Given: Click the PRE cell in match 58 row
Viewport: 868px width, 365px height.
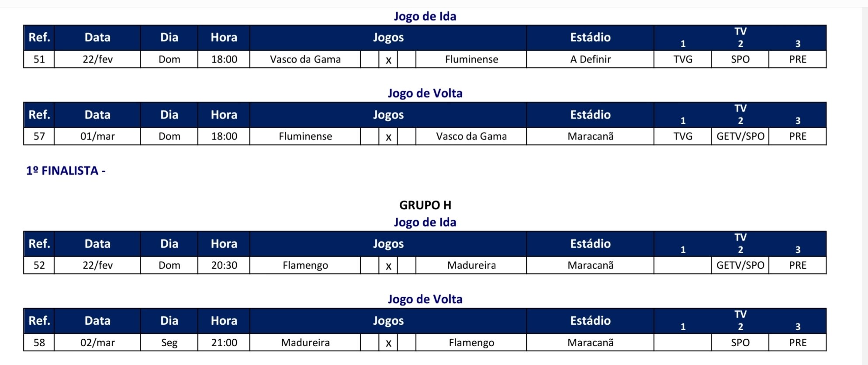Looking at the screenshot, I should click(797, 343).
